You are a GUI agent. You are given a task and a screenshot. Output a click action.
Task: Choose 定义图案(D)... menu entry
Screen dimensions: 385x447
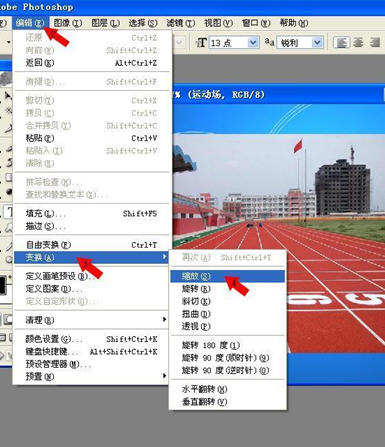[x=91, y=289]
